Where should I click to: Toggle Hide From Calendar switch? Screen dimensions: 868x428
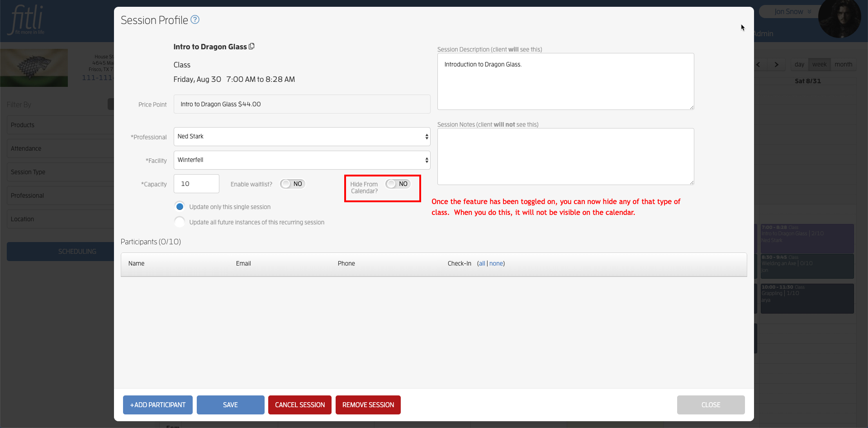[x=398, y=184]
